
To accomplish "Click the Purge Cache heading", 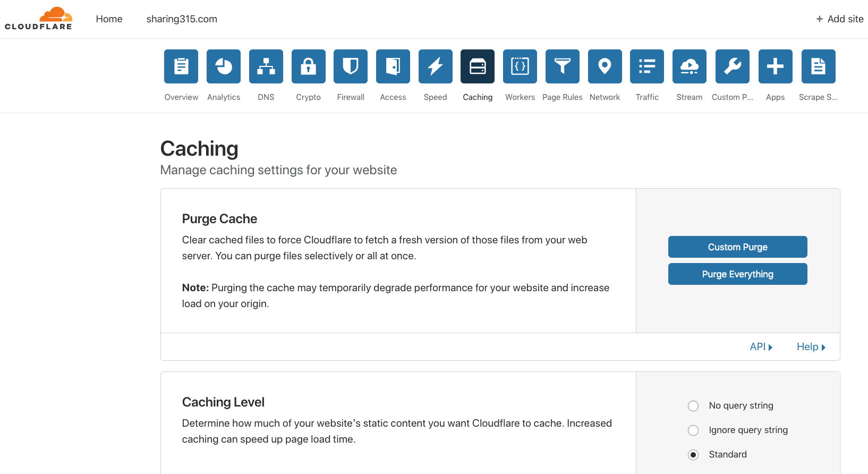I will coord(219,219).
